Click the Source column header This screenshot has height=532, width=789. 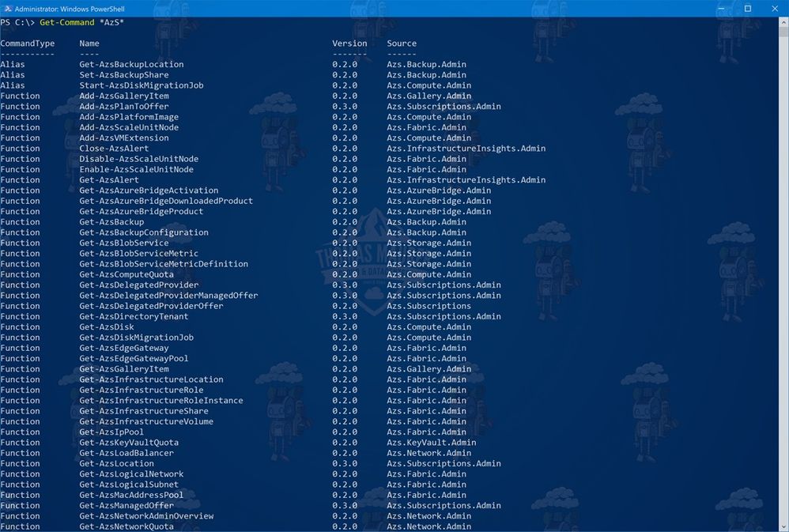402,43
